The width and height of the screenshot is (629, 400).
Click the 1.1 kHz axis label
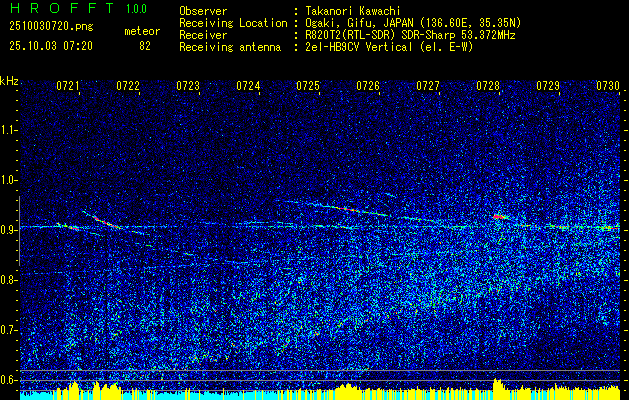pyautogui.click(x=9, y=130)
